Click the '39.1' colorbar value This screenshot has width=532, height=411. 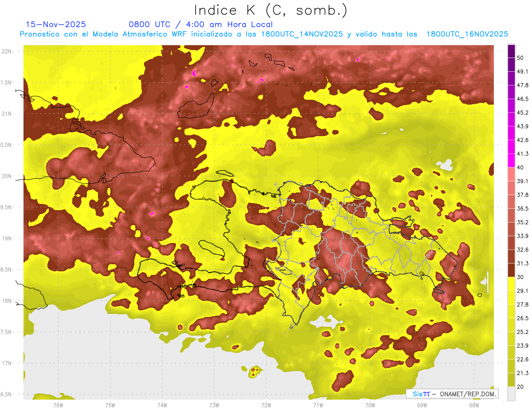click(x=523, y=181)
